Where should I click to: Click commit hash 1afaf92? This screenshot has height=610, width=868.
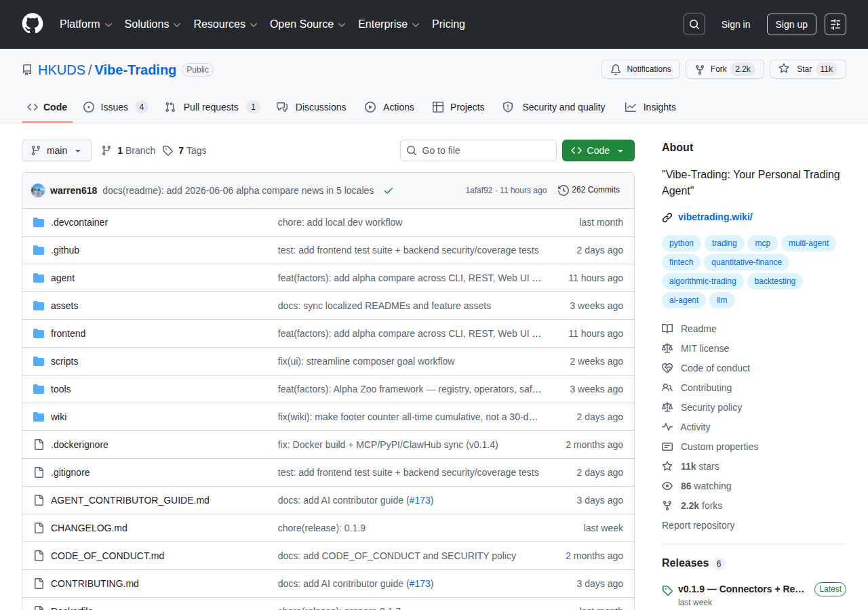(x=479, y=190)
